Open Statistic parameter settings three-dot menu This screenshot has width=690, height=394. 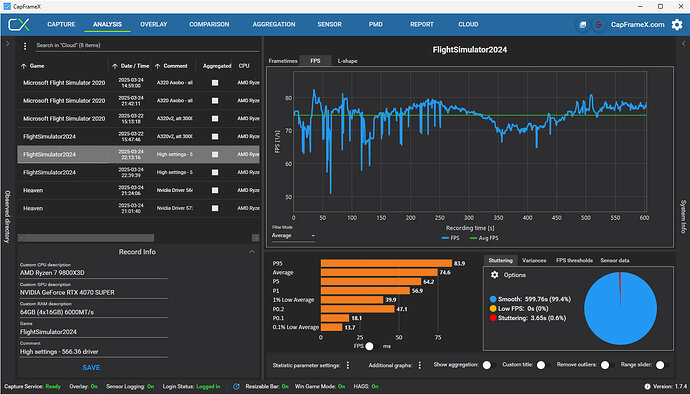(x=348, y=365)
